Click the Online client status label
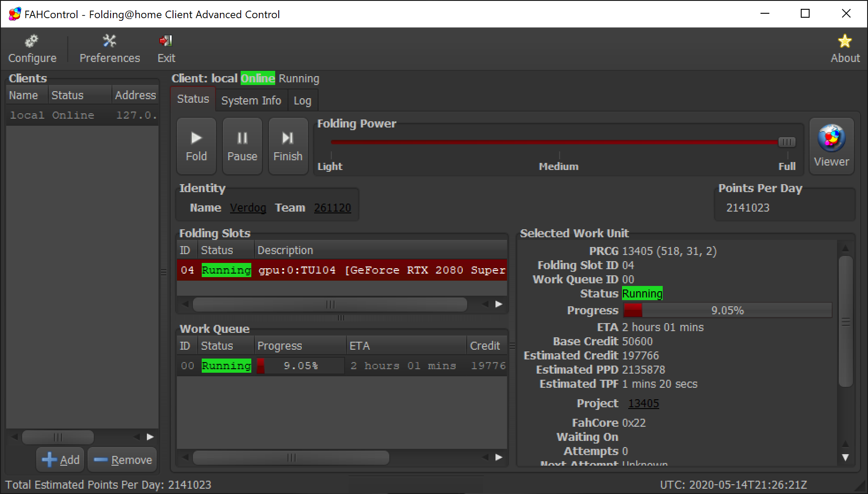The image size is (868, 494). click(x=257, y=78)
